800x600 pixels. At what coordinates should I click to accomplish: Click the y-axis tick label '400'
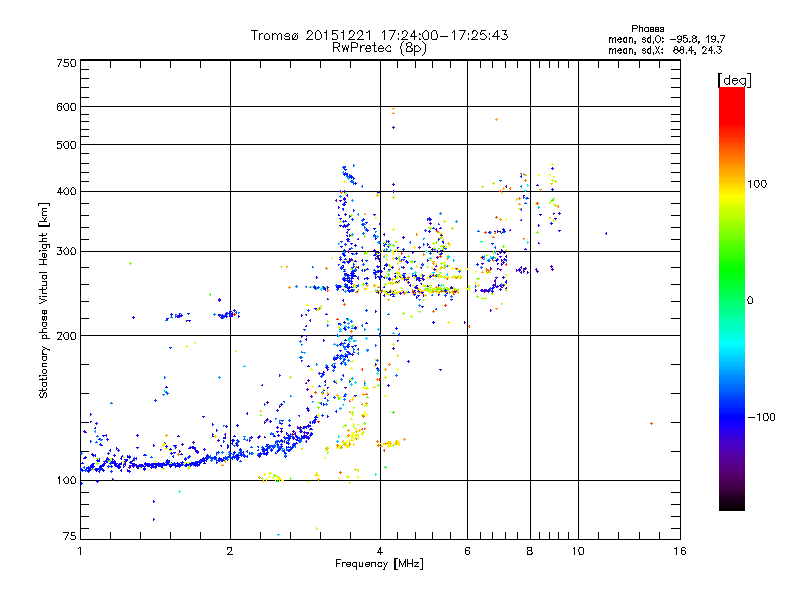click(x=66, y=191)
